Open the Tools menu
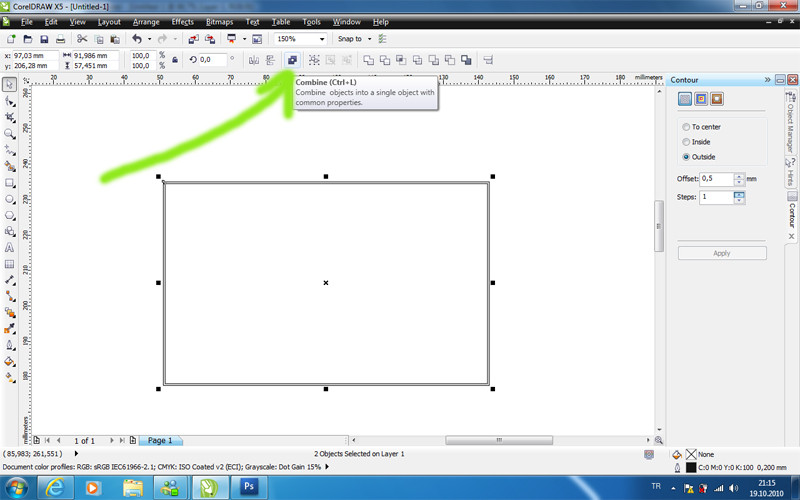The height and width of the screenshot is (500, 800). [x=311, y=22]
